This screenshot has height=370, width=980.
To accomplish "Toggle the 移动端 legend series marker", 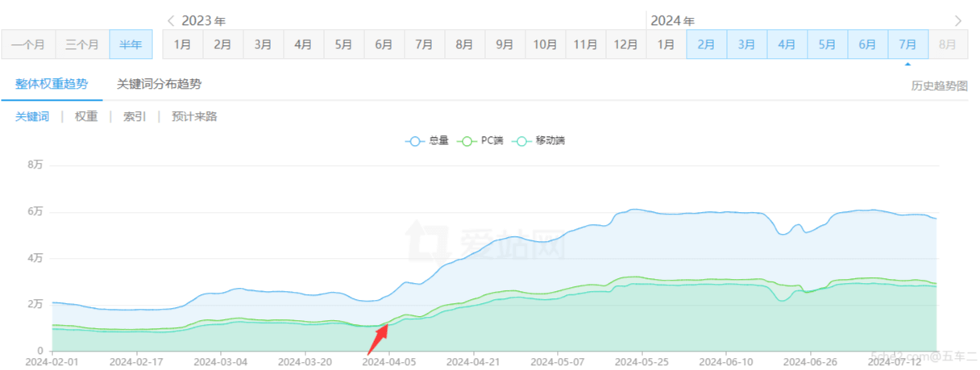I will pos(521,141).
